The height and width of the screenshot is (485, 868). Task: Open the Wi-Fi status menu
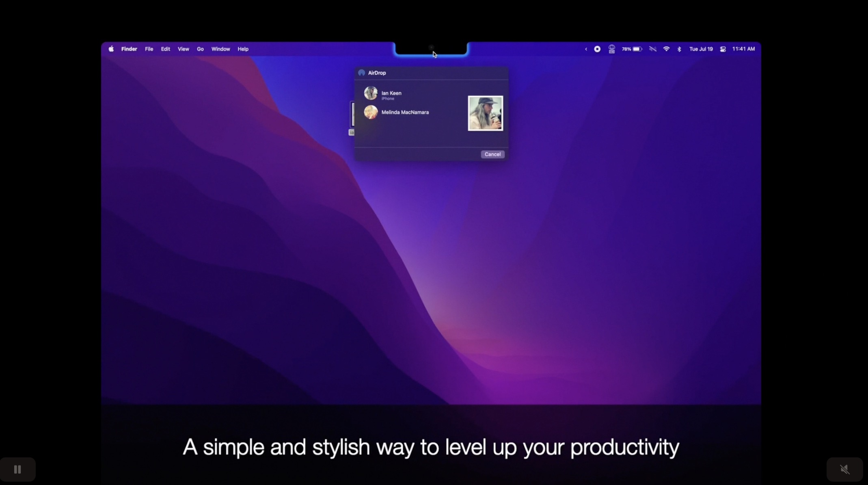pos(666,49)
